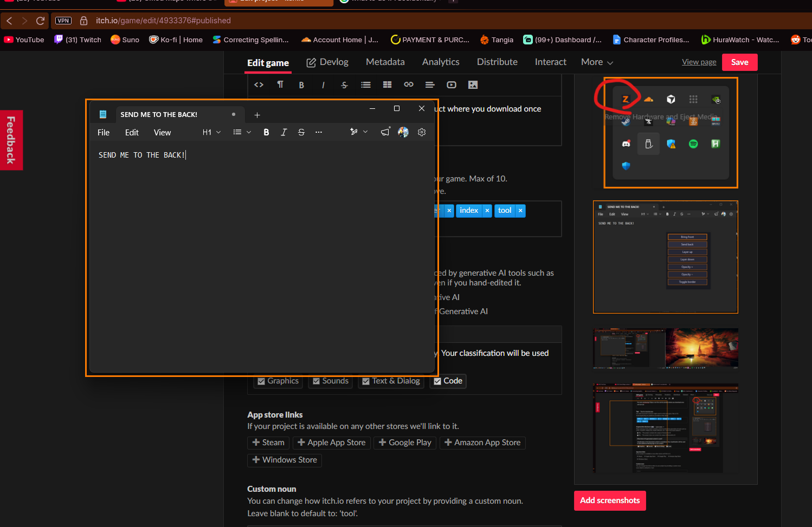
Task: Reload the browser page
Action: [40, 21]
